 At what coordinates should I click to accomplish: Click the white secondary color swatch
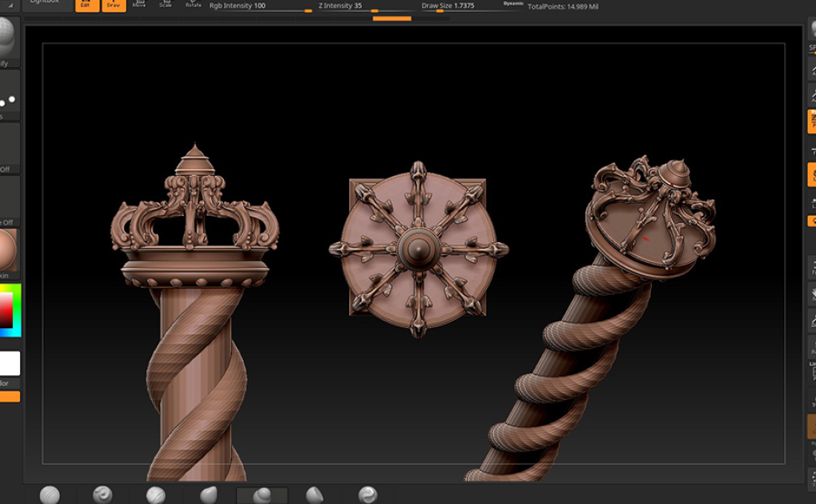tap(10, 363)
